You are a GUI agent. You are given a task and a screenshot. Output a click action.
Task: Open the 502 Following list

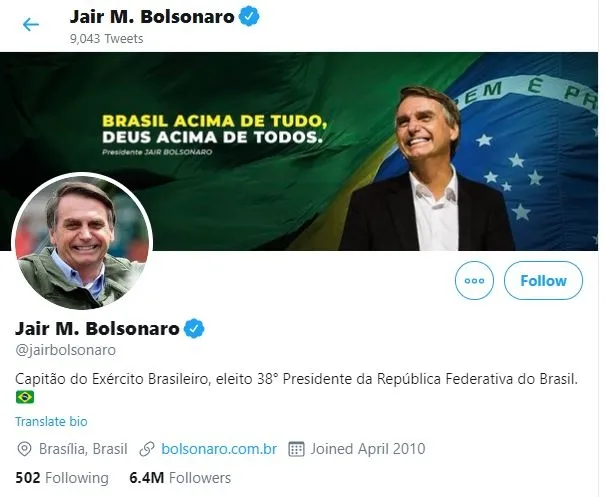coord(61,478)
